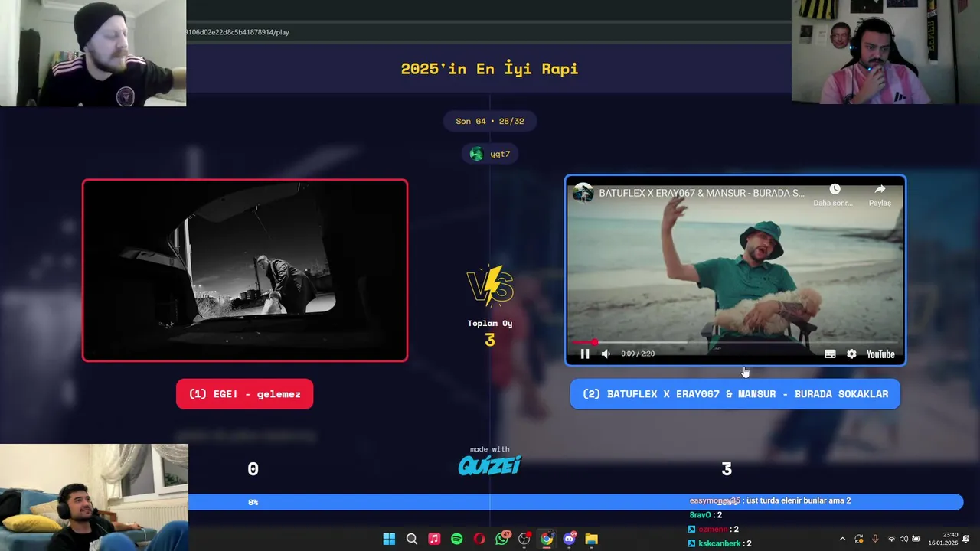Open the BATUFLEX X ERAY067 video title link
Image resolution: width=980 pixels, height=551 pixels.
point(701,193)
